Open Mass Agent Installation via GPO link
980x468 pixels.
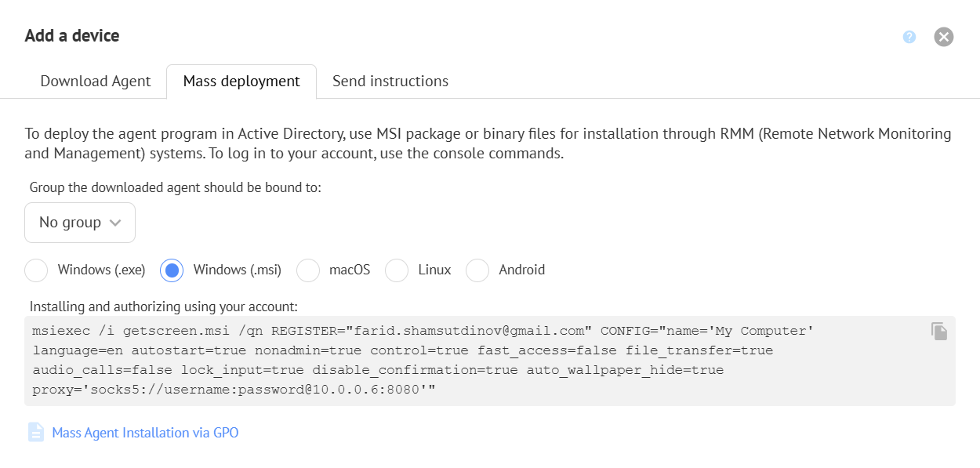click(145, 433)
